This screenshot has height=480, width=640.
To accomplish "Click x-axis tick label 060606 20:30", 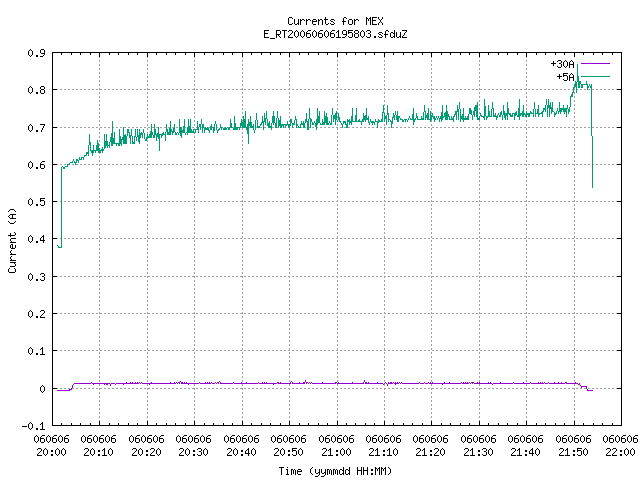I will [193, 446].
